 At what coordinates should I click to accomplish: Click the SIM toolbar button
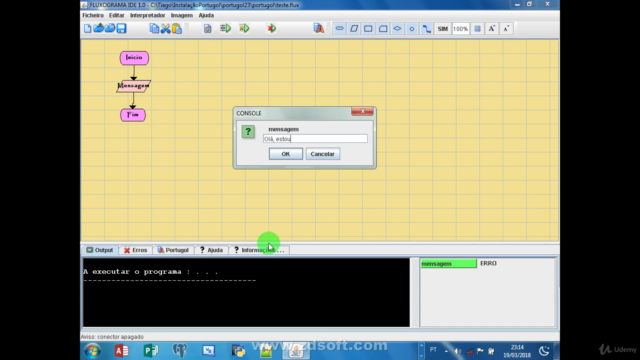pos(442,29)
